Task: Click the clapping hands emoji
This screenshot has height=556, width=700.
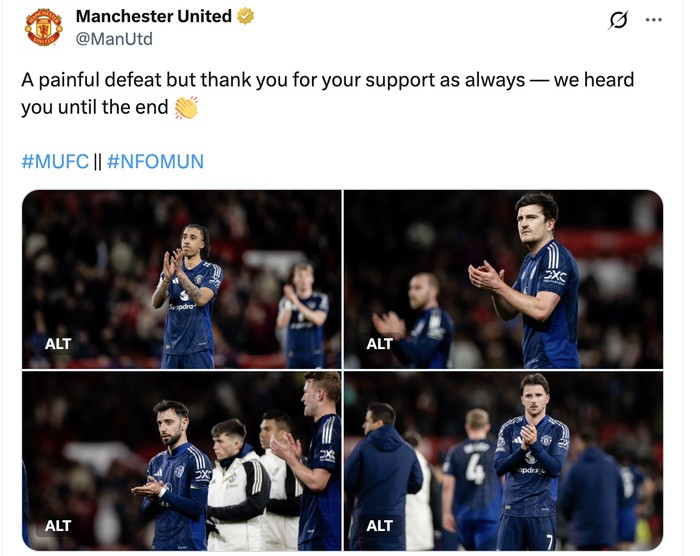Action: click(x=187, y=108)
